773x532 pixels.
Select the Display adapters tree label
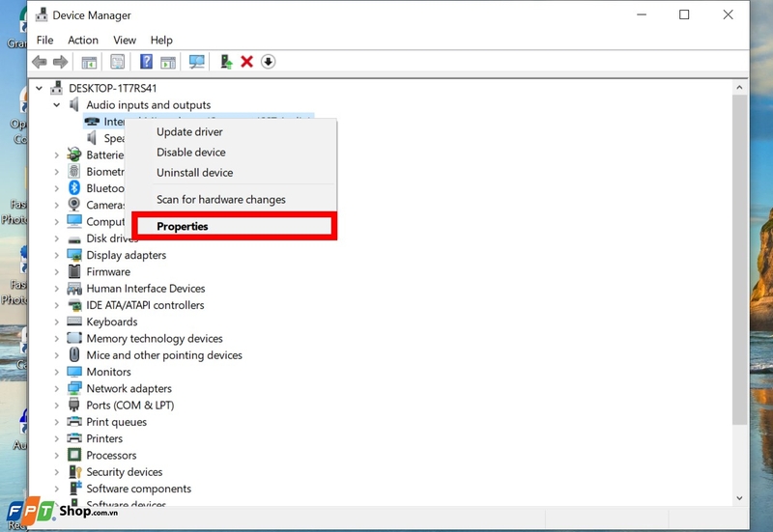coord(127,255)
